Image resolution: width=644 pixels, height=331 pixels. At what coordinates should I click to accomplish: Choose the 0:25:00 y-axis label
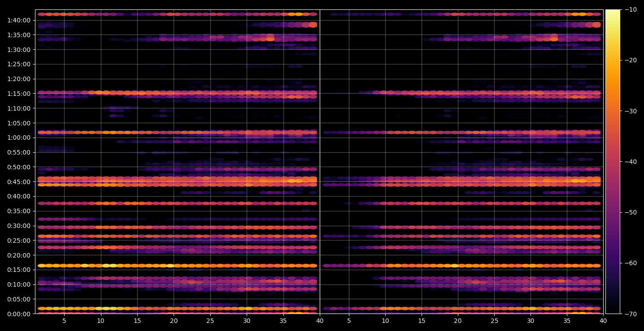pos(19,241)
